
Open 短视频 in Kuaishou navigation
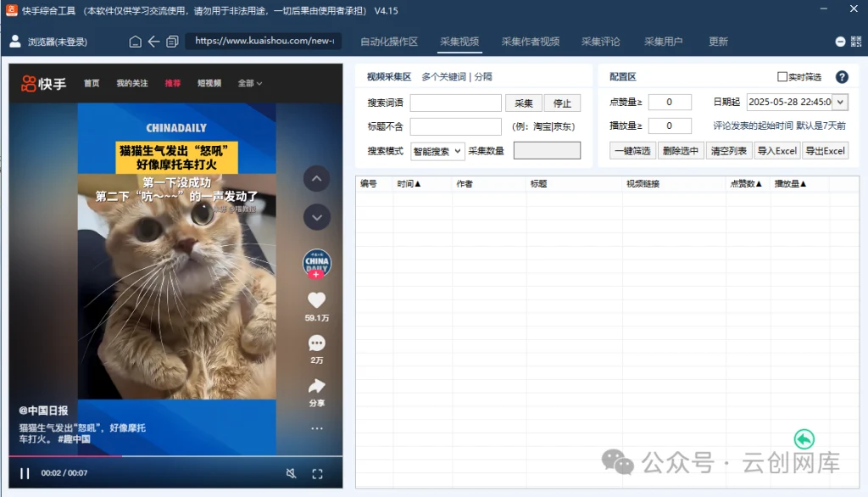[209, 83]
